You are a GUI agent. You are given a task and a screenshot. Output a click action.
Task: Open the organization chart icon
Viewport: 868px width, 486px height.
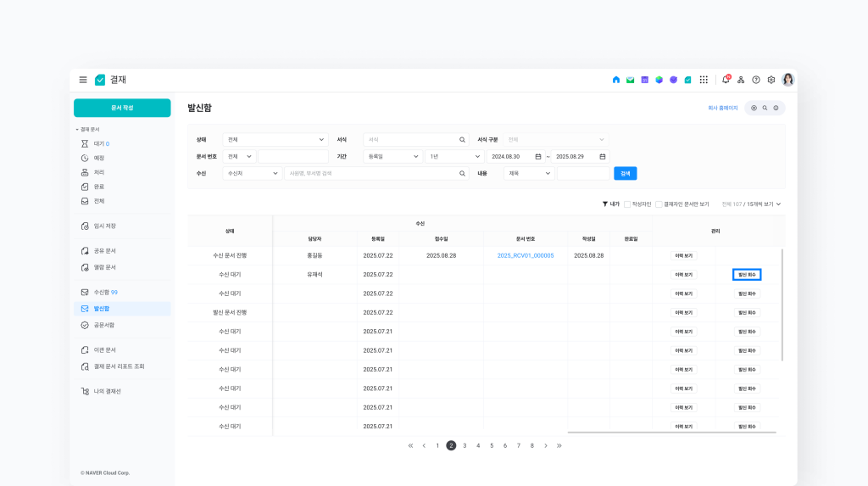[741, 80]
